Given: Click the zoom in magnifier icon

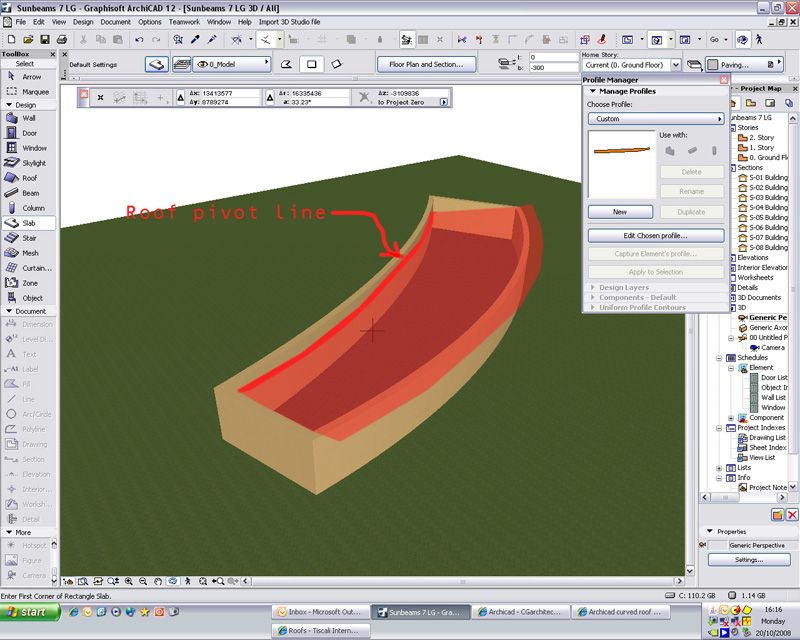Looking at the screenshot, I should (x=129, y=581).
